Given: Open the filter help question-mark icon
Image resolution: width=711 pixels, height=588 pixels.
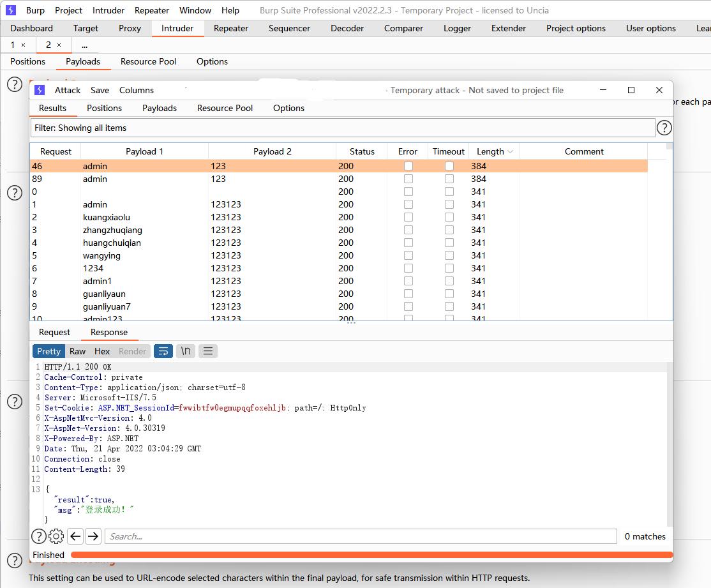Looking at the screenshot, I should coord(664,128).
